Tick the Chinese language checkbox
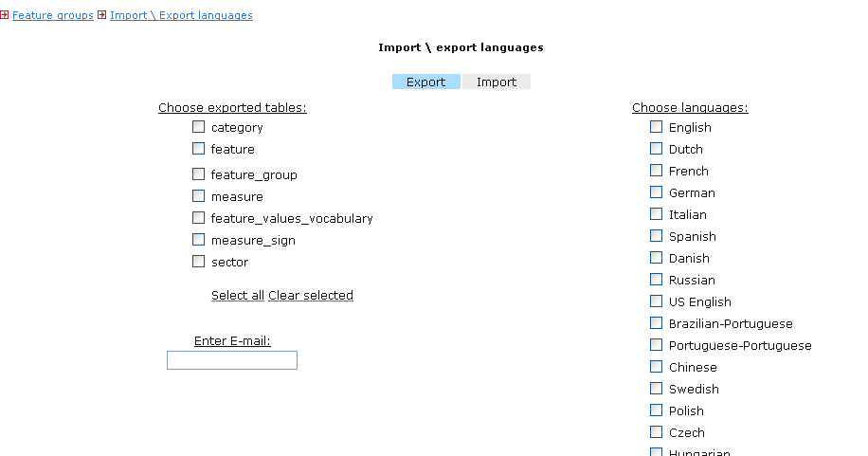The width and height of the screenshot is (868, 456). [656, 367]
